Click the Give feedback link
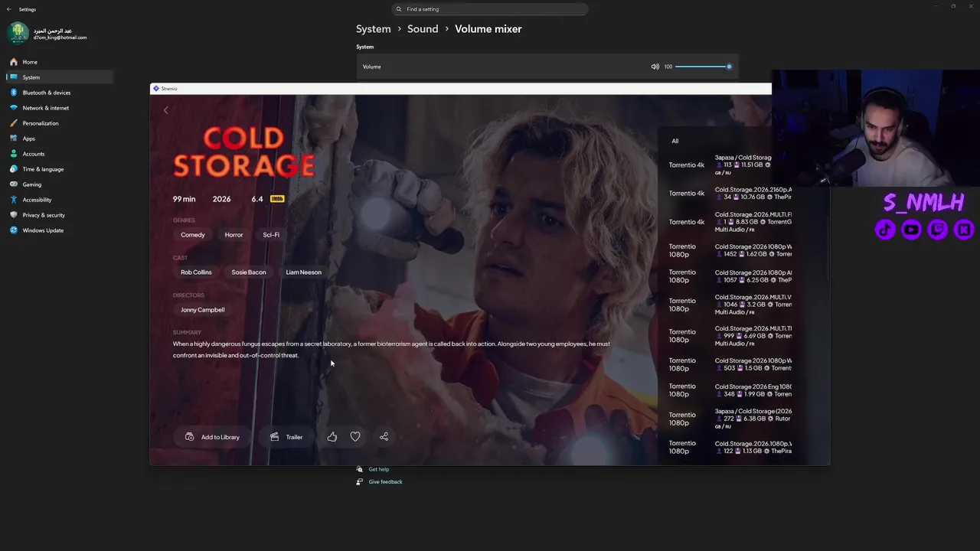Viewport: 980px width, 551px height. (385, 481)
